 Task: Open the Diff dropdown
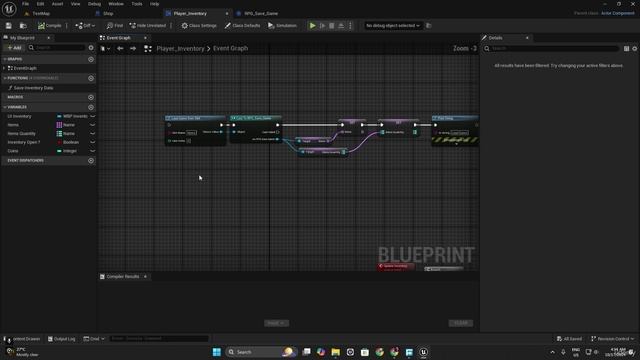85,26
